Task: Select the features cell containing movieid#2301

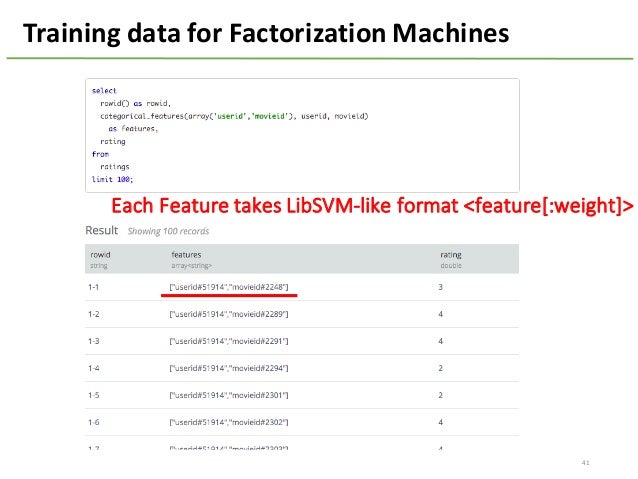Action: (229, 395)
